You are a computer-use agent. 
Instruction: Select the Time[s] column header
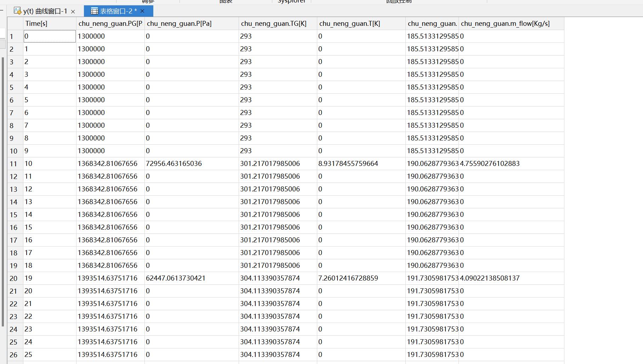pos(50,23)
